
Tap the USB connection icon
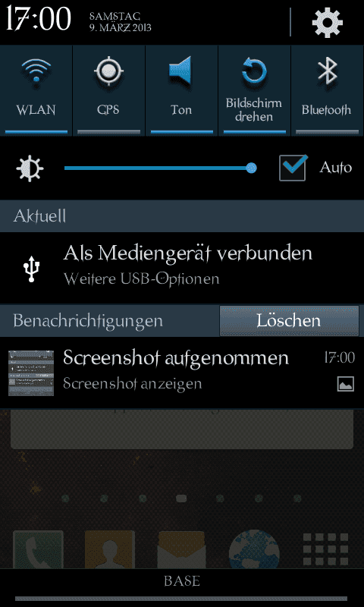31,269
